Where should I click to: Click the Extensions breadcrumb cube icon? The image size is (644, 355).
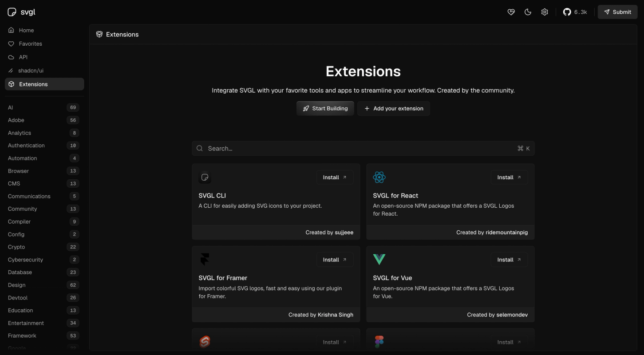(x=99, y=34)
